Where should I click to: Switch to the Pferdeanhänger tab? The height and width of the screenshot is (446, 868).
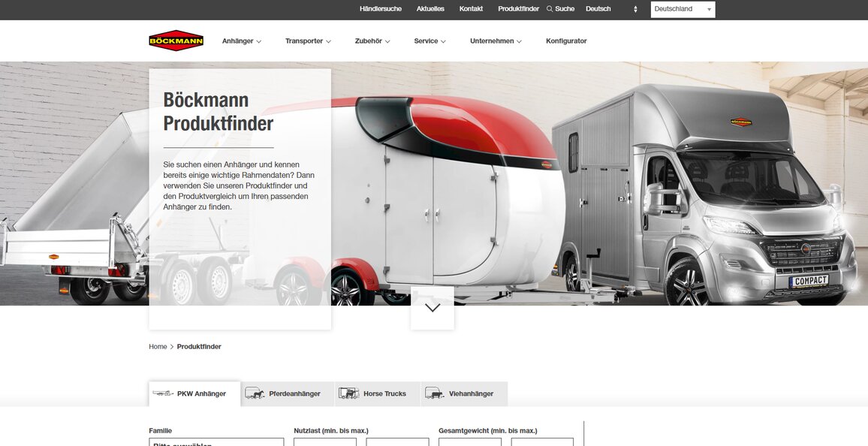click(x=294, y=393)
